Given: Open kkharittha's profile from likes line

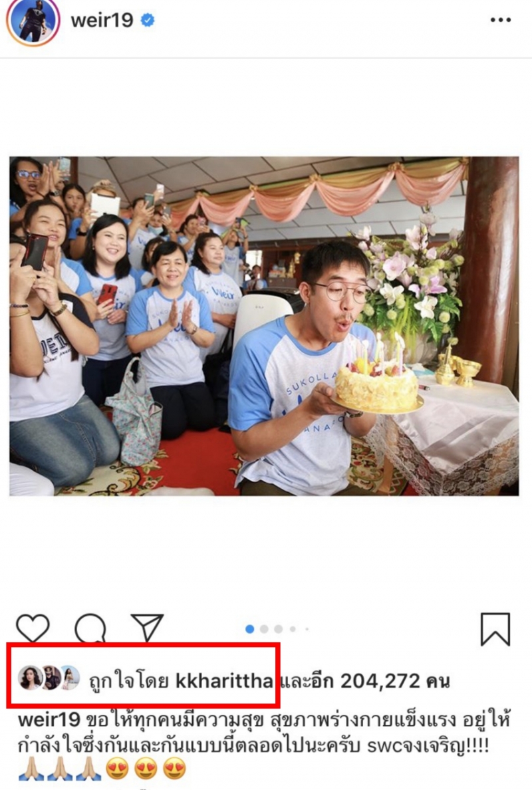Looking at the screenshot, I should 224,681.
